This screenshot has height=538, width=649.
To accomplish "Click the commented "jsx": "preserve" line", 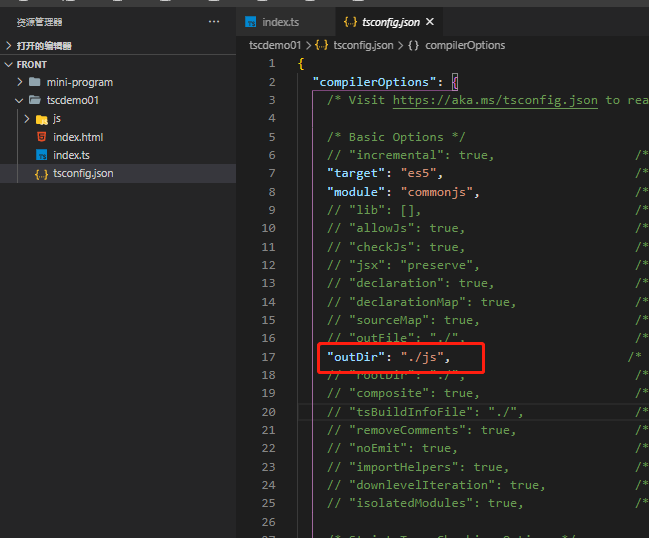I will (404, 265).
